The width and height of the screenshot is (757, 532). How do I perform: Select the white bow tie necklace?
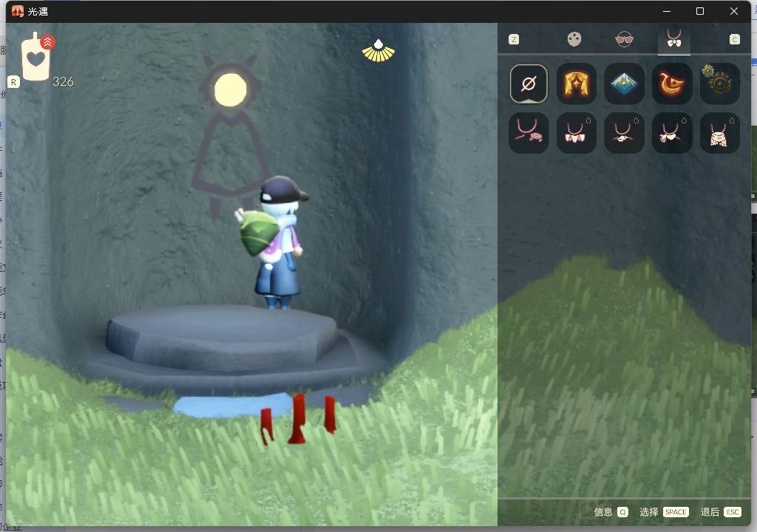577,133
